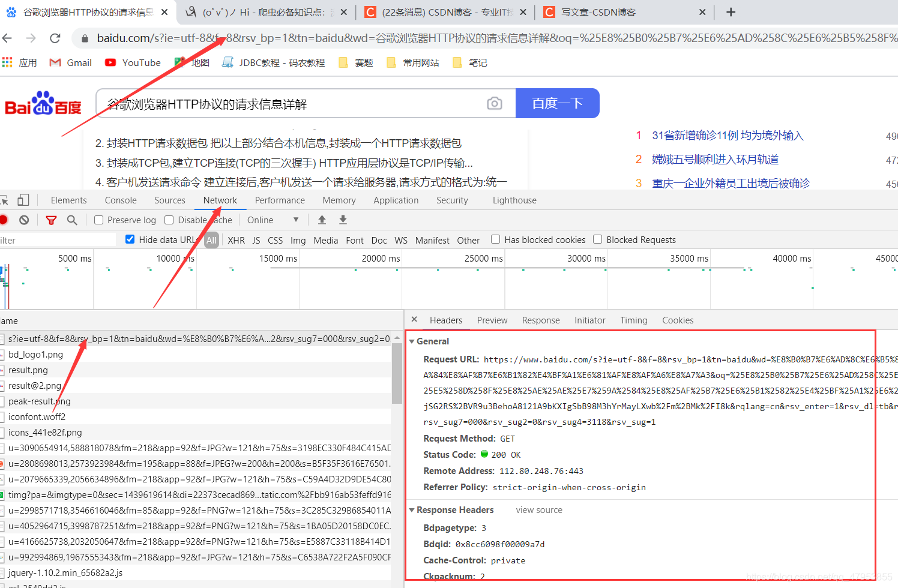Switch to the Elements panel tab
Screen dimensions: 898x588
pyautogui.click(x=68, y=200)
